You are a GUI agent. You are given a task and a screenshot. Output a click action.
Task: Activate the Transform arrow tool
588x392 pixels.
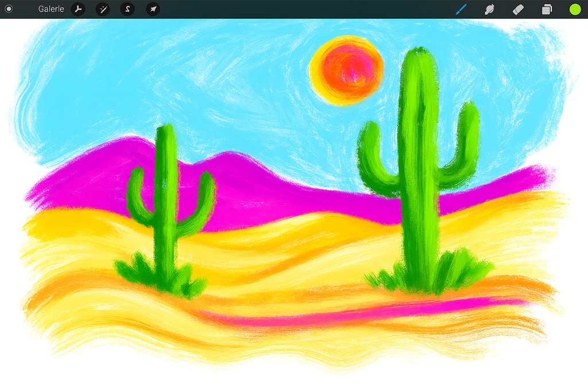point(153,9)
